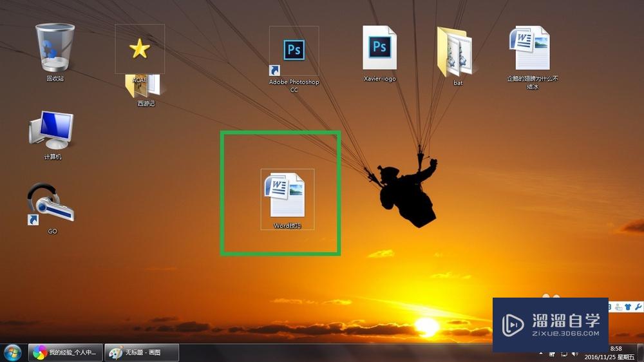Select the Xavier-logo Photoshop file
644x362 pixels.
coord(379,48)
